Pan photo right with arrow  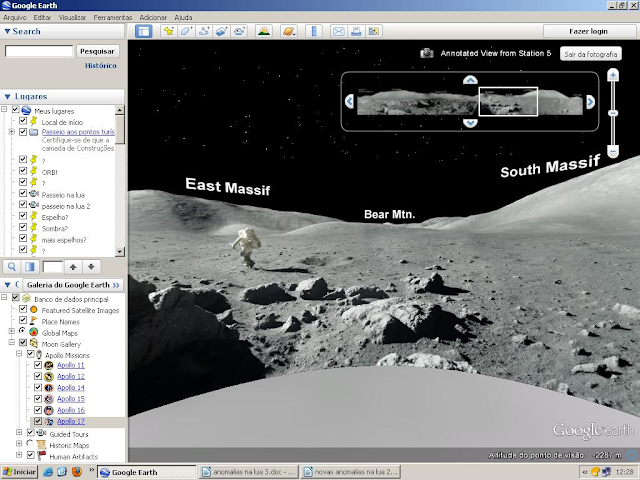[x=590, y=102]
